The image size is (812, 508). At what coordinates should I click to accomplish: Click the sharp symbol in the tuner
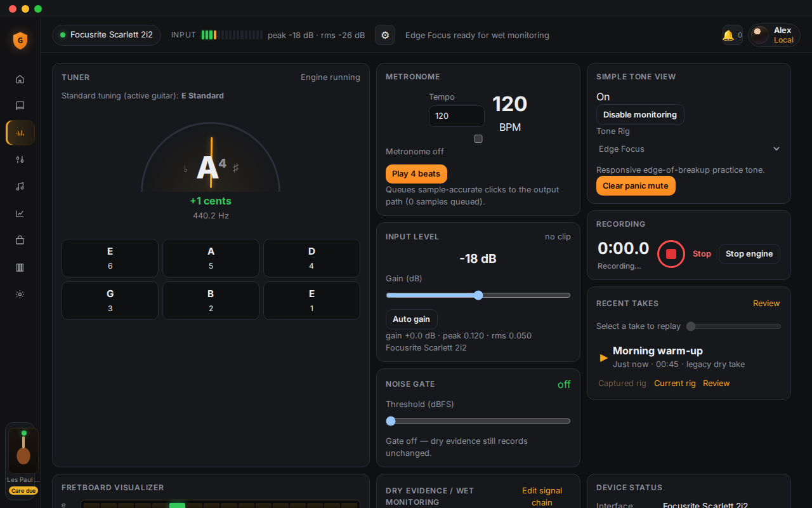point(236,168)
